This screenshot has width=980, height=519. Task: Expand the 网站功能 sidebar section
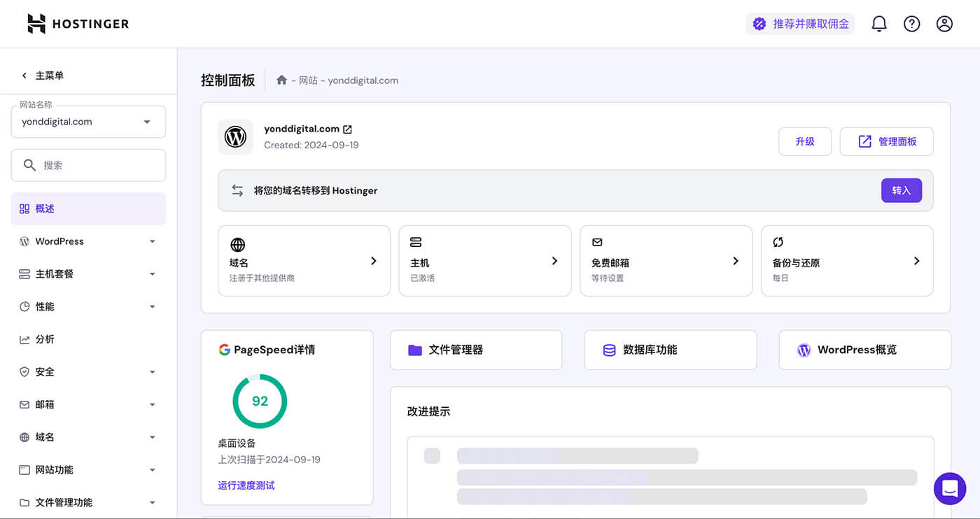152,470
